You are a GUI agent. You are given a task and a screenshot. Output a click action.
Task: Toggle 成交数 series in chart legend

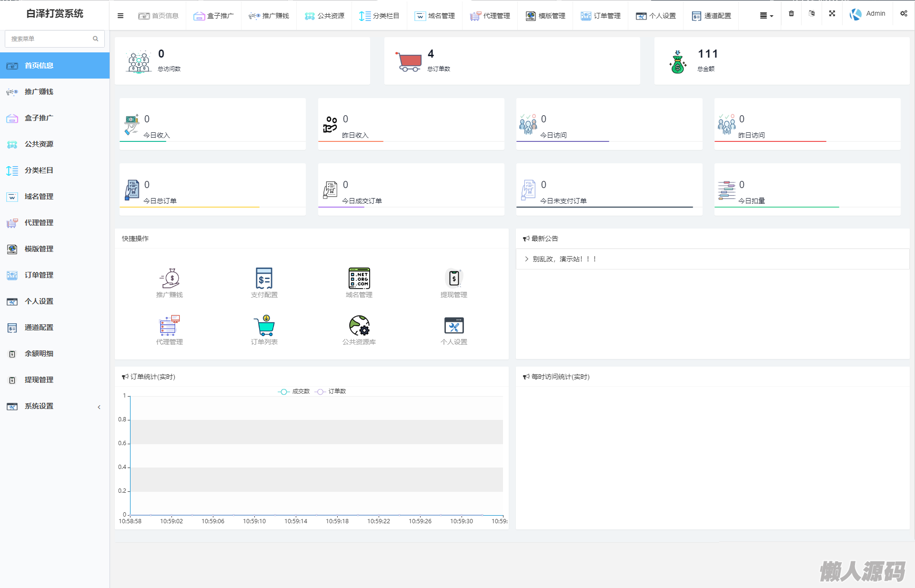(x=294, y=391)
